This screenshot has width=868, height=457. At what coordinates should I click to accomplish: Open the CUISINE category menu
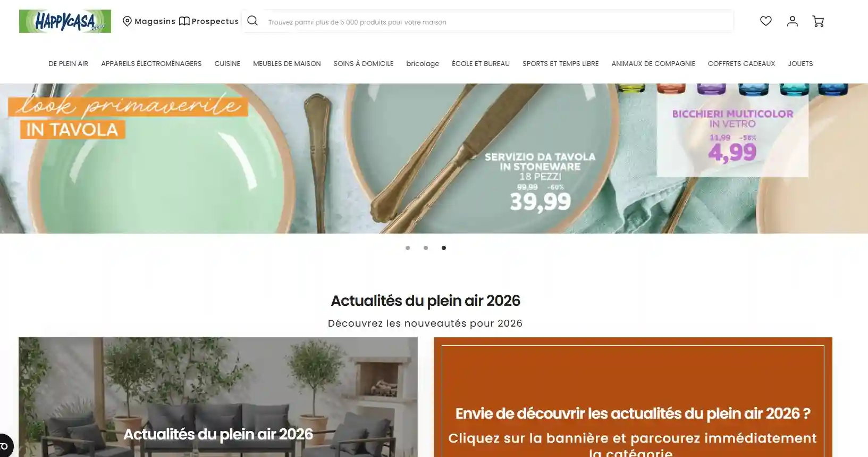point(227,64)
